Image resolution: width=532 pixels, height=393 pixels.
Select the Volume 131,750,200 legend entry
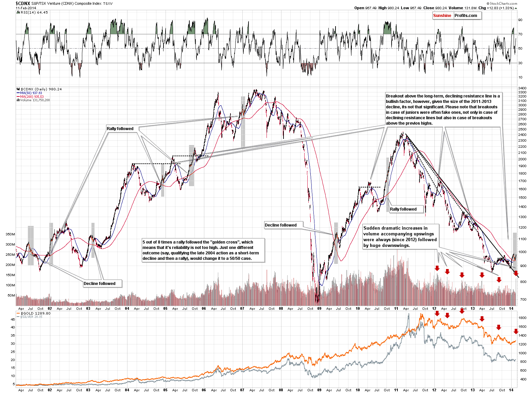click(x=33, y=100)
